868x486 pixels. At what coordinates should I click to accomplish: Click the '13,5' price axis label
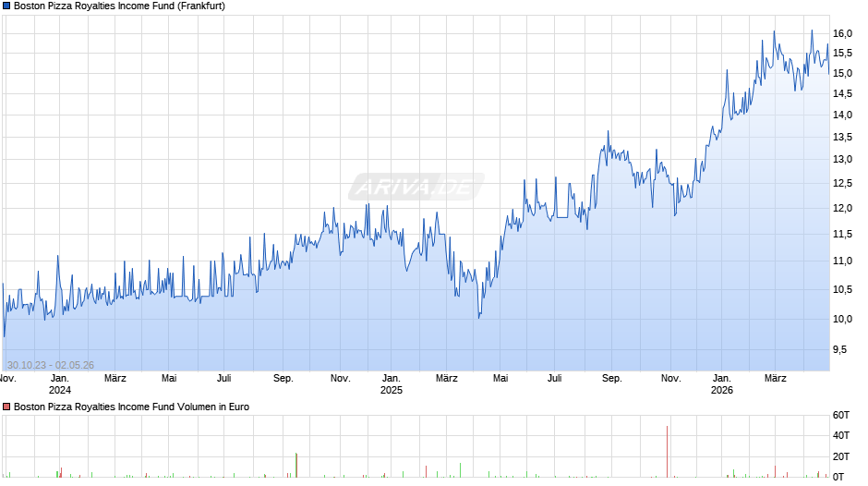(842, 138)
